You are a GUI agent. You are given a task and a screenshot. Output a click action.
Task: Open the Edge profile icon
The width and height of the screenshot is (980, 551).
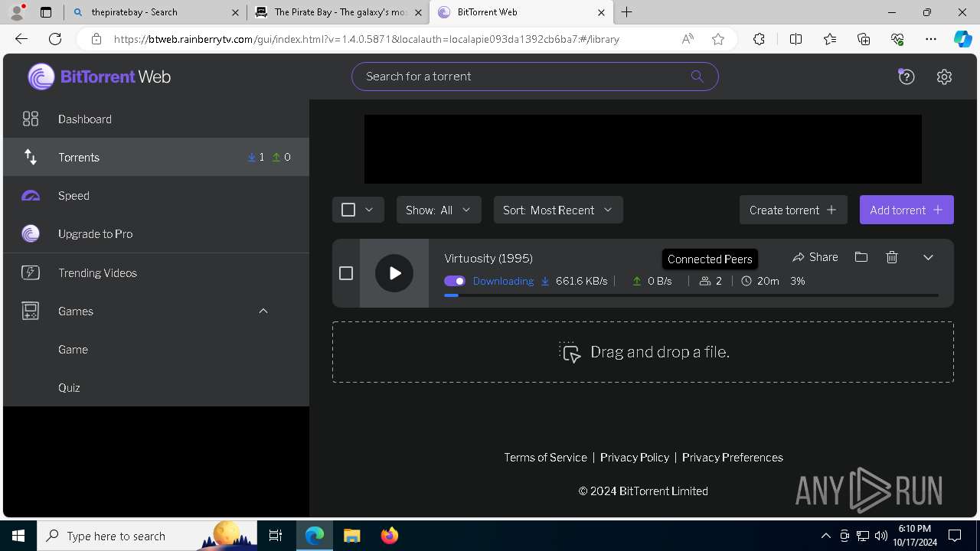(17, 12)
